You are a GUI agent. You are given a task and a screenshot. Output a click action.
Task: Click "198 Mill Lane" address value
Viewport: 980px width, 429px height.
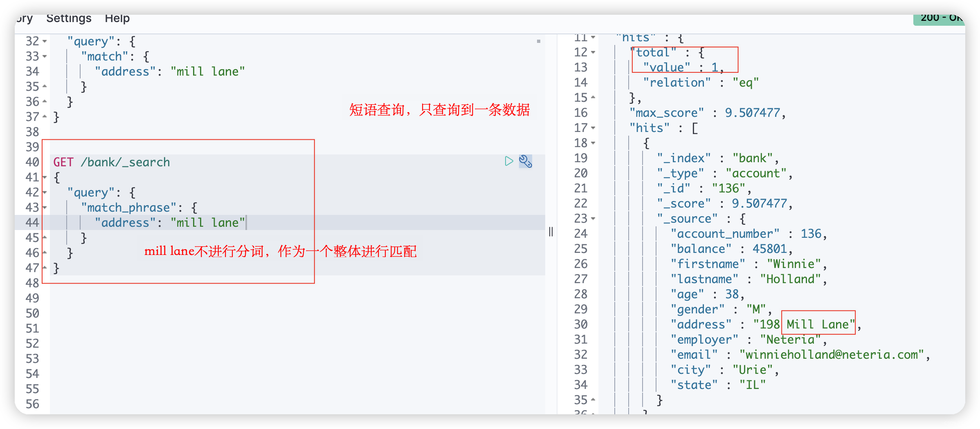(804, 324)
